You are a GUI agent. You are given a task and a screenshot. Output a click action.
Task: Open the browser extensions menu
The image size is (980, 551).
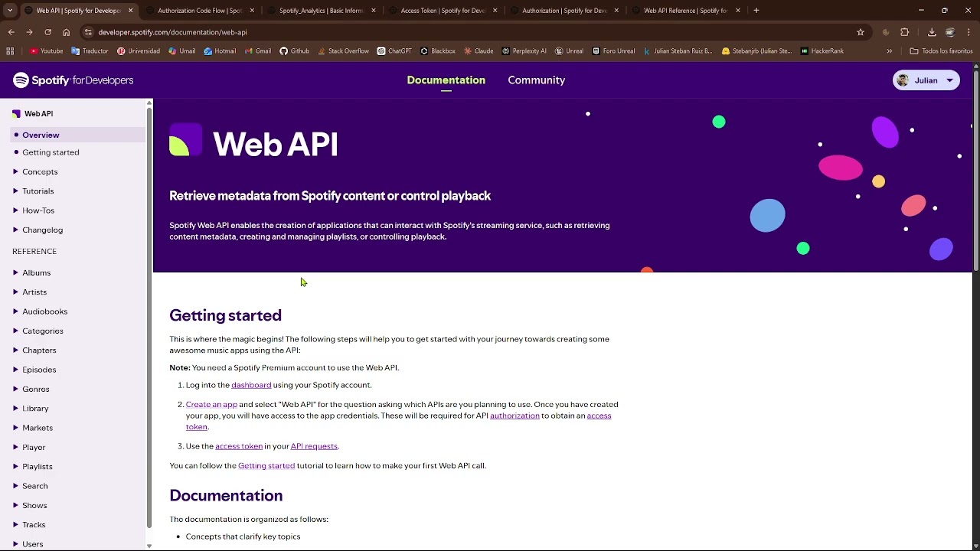coord(905,32)
